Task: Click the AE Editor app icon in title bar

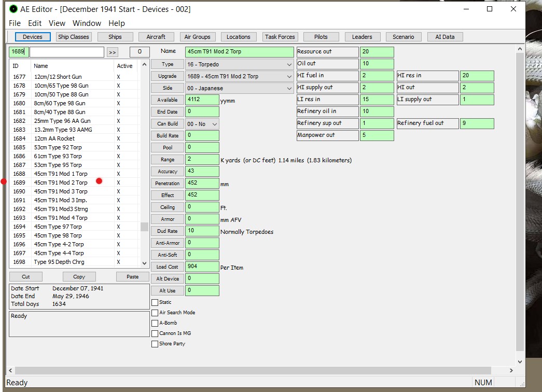Action: pos(13,9)
